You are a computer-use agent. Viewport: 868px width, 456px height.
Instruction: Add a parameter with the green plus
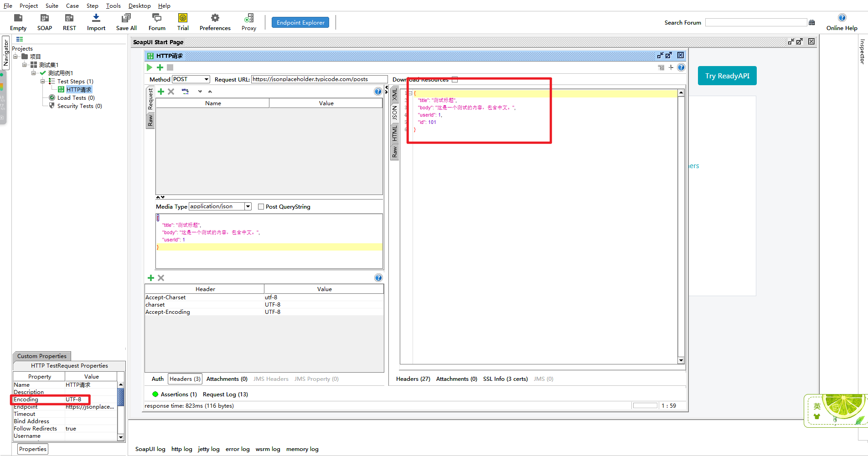pyautogui.click(x=161, y=92)
